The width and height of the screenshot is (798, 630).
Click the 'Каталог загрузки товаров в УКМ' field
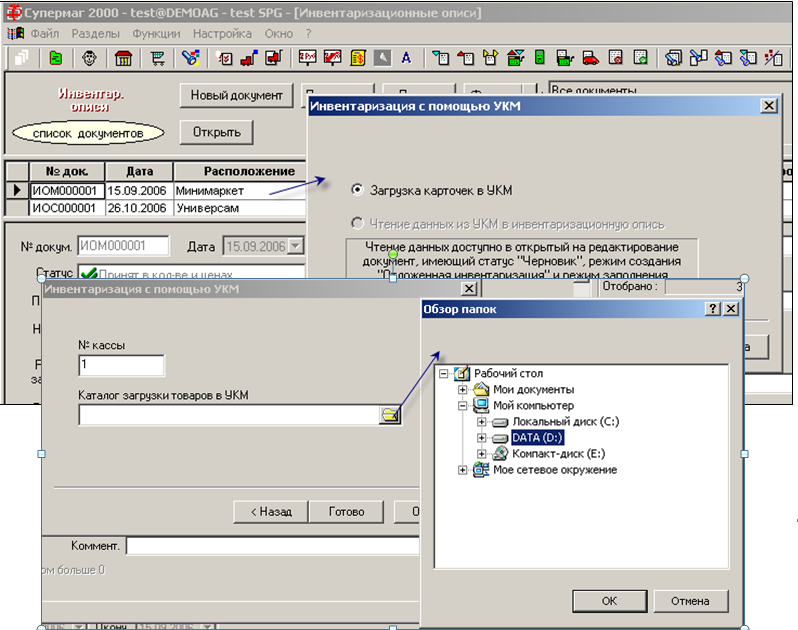click(x=229, y=415)
